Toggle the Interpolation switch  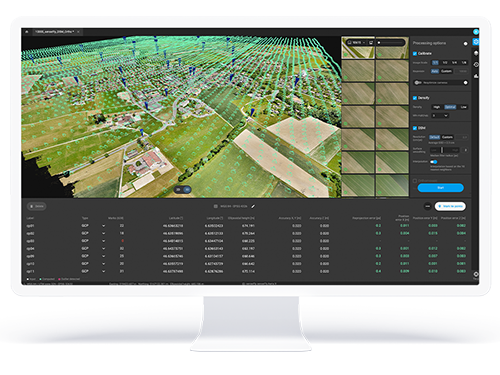pos(434,162)
